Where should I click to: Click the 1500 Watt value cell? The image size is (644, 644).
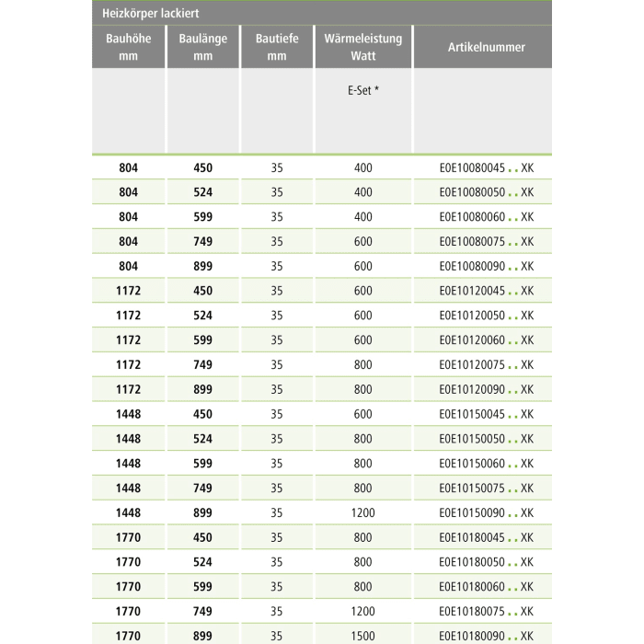pyautogui.click(x=363, y=636)
